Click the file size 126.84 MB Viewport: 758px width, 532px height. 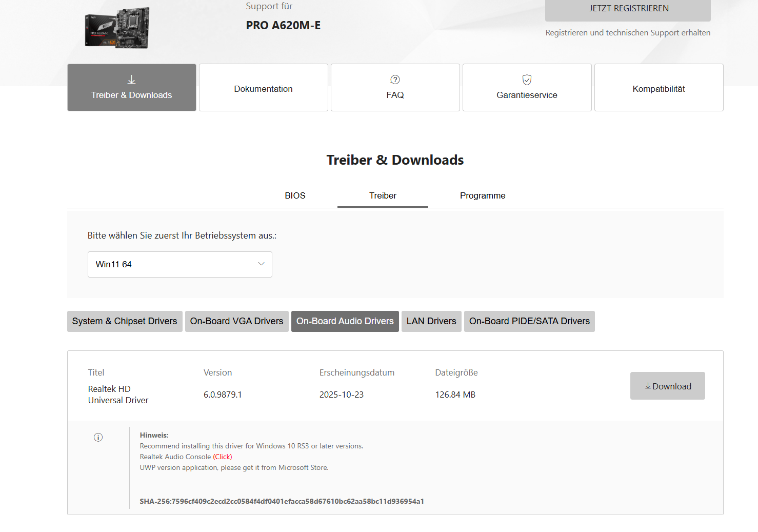point(455,395)
